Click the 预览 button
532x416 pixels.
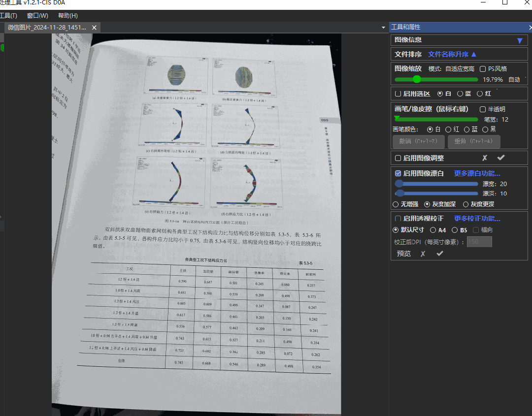coord(404,254)
